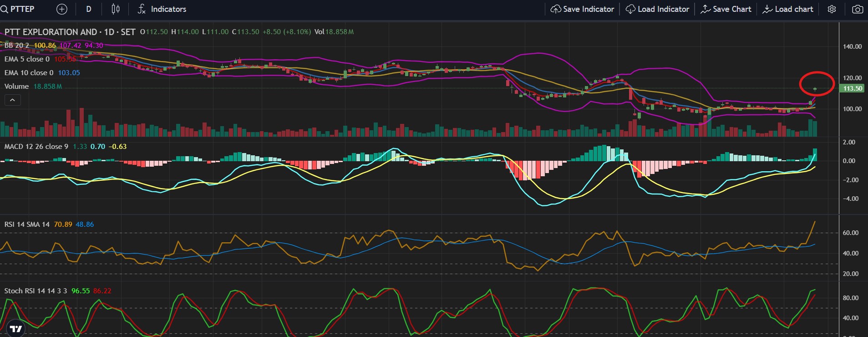Click the RSI value 70.89
This screenshot has height=337, width=868.
[x=63, y=225]
